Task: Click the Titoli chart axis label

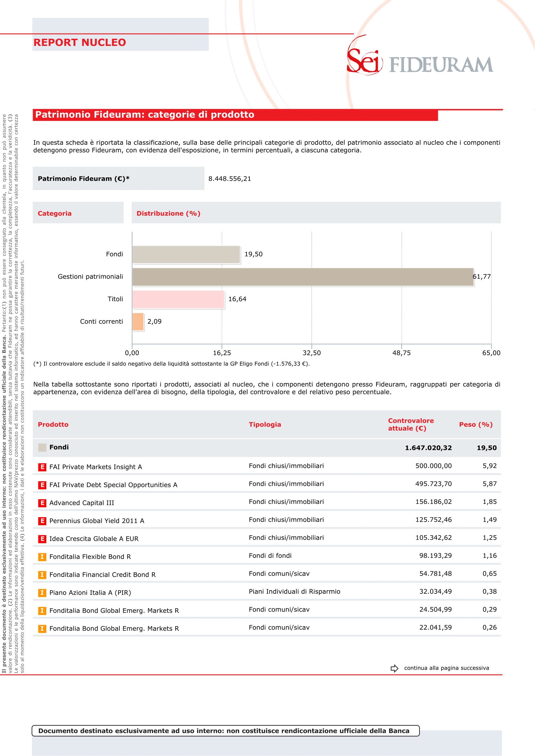Action: (115, 299)
